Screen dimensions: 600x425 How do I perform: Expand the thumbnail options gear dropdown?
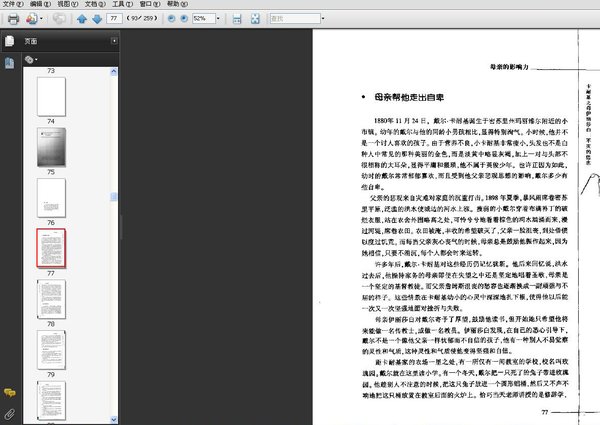[32, 60]
